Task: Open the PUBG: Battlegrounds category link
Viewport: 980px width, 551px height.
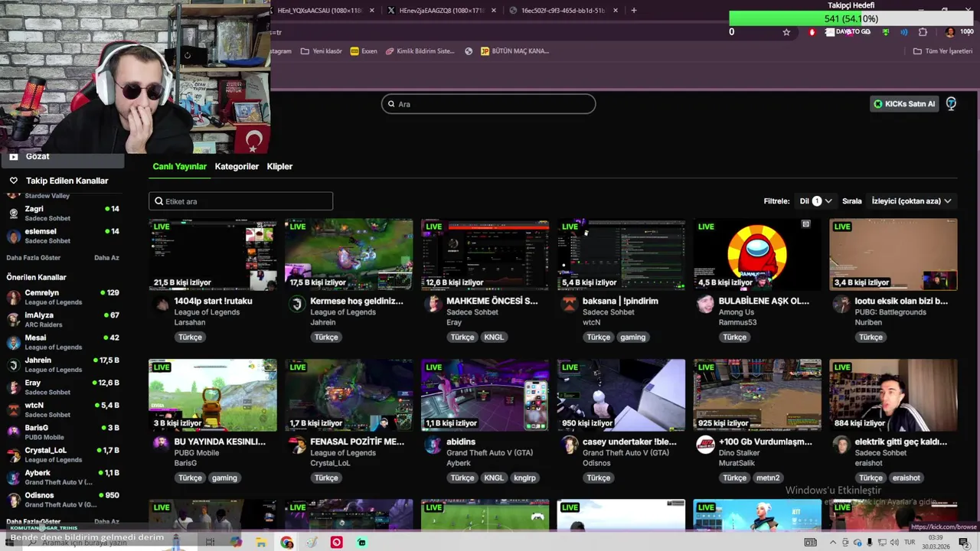Action: (890, 312)
